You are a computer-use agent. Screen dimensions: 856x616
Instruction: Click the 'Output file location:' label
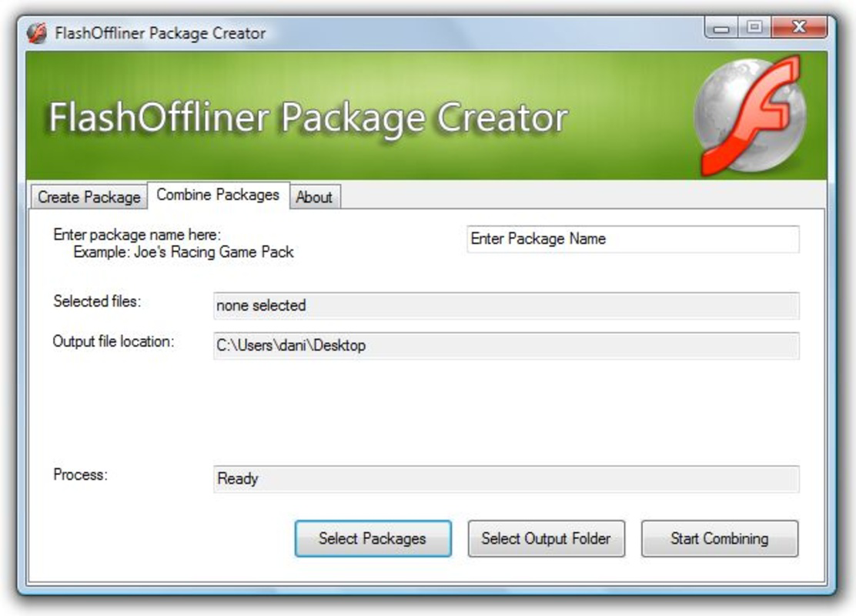tap(114, 341)
